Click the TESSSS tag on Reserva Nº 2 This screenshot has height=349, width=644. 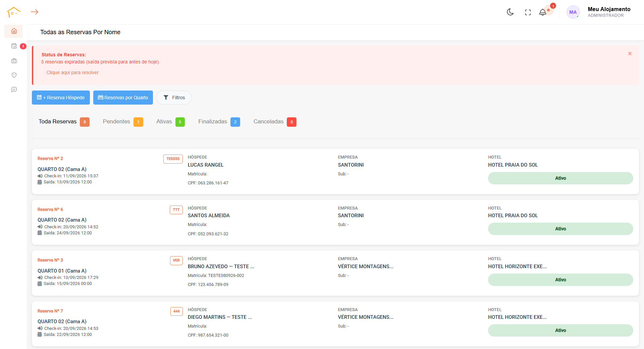click(173, 159)
